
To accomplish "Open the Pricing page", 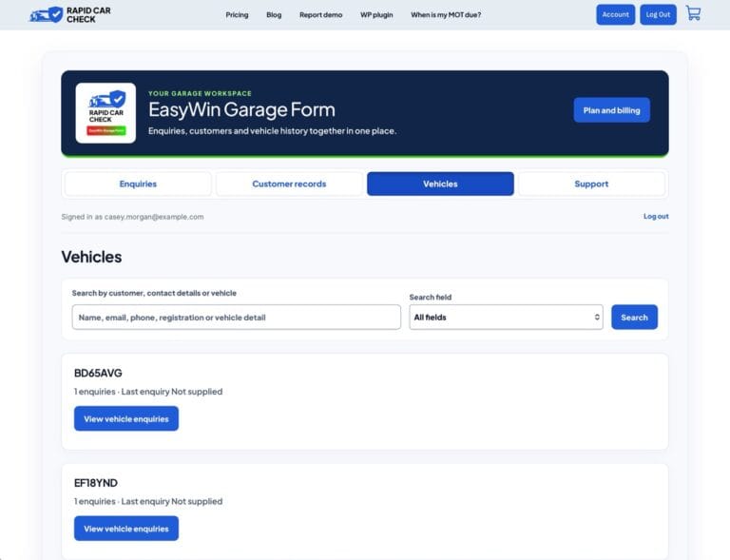I will (237, 15).
